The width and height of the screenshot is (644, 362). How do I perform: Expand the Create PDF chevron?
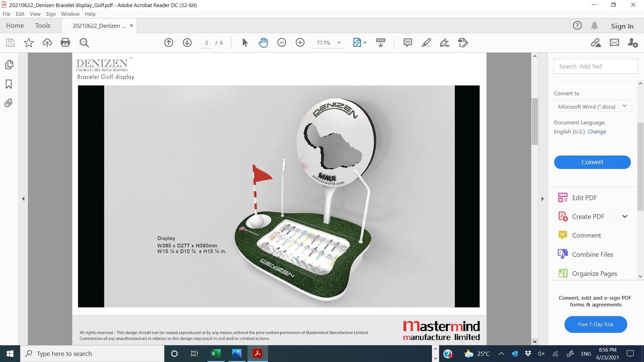point(625,217)
